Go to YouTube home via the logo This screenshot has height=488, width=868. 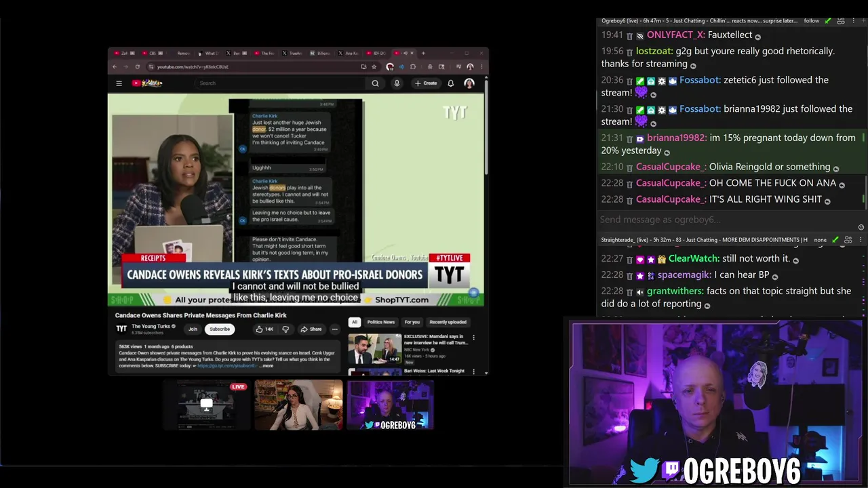point(147,83)
